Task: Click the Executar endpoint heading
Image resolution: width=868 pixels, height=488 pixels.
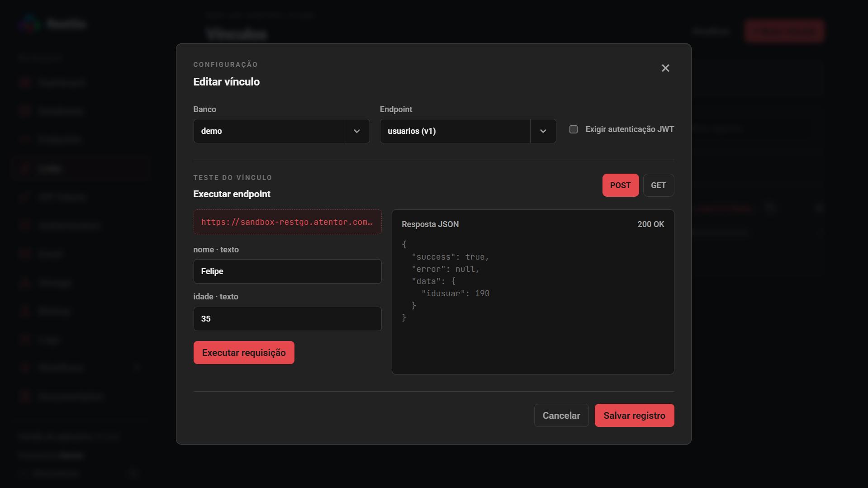Action: [232, 194]
